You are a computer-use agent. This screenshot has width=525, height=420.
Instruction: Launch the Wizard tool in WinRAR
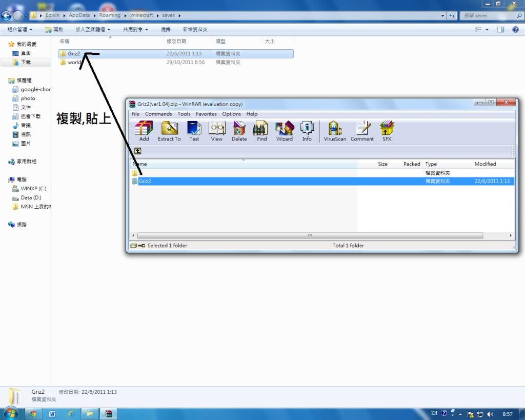284,131
